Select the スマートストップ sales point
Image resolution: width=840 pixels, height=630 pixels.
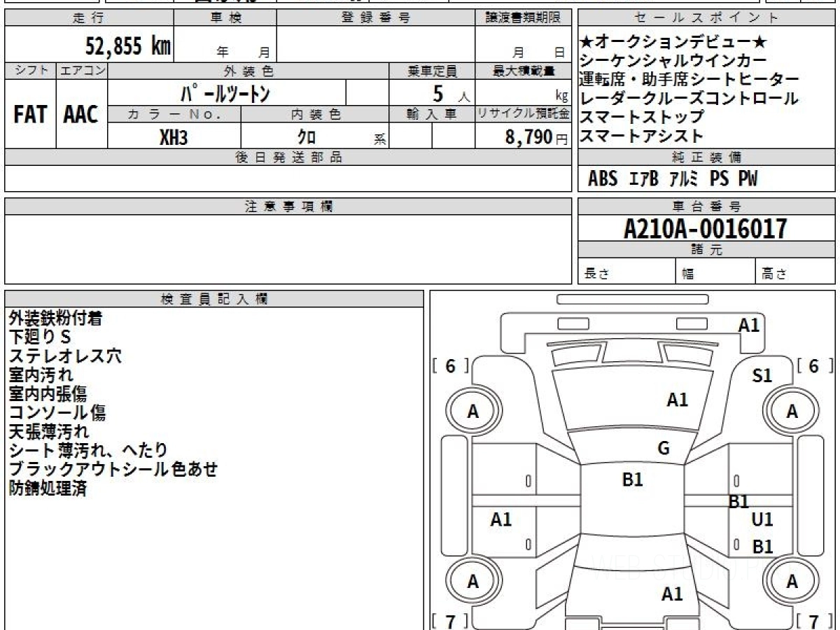(642, 117)
